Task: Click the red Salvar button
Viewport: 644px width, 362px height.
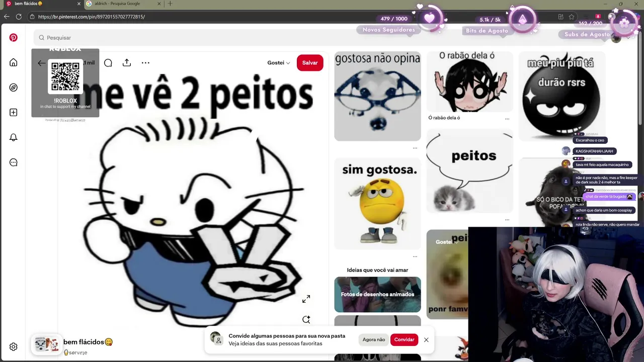Action: point(310,63)
